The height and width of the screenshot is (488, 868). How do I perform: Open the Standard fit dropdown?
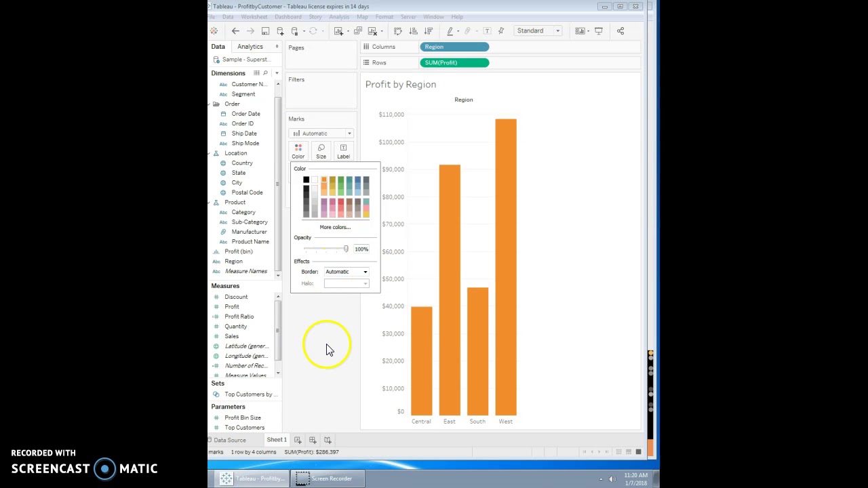[538, 30]
